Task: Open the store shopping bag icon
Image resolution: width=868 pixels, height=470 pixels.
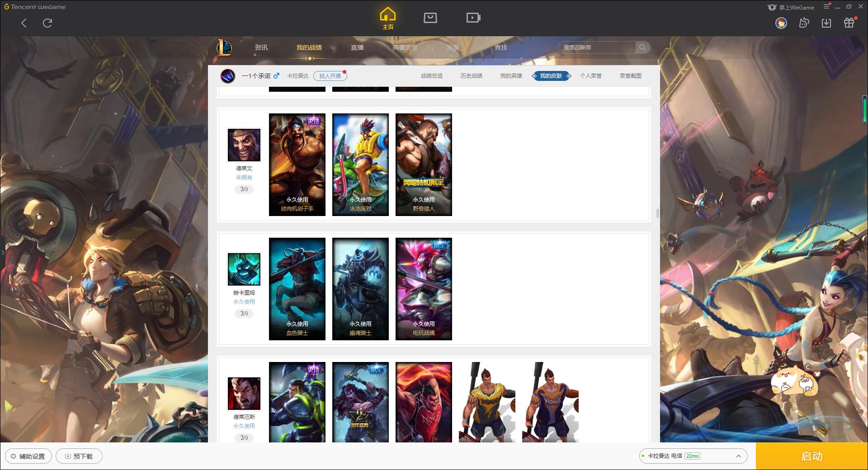Action: (430, 18)
